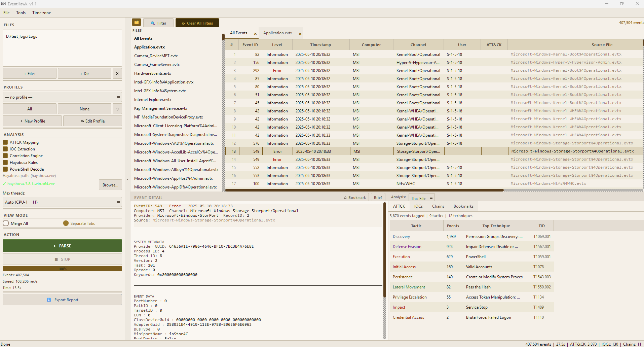
Task: Open the Max threads selector
Action: click(62, 202)
